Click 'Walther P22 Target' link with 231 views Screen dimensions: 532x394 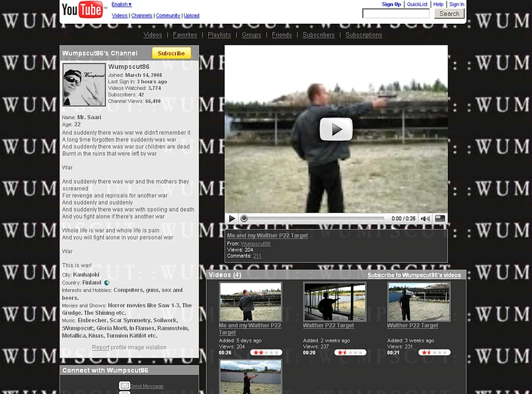coord(412,325)
